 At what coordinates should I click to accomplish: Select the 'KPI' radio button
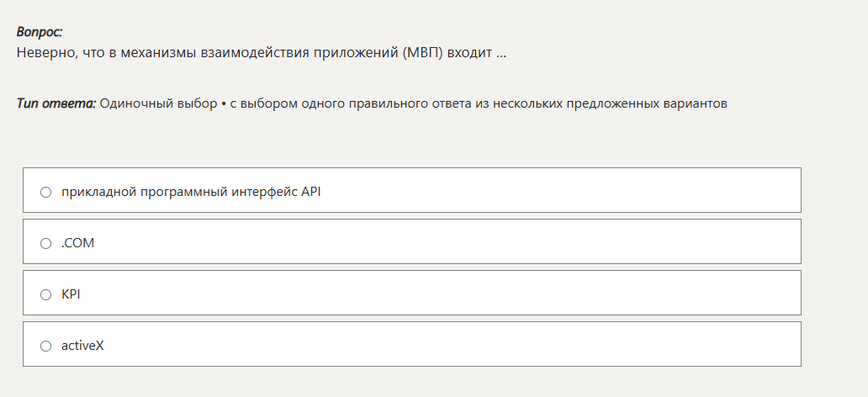coord(46,294)
